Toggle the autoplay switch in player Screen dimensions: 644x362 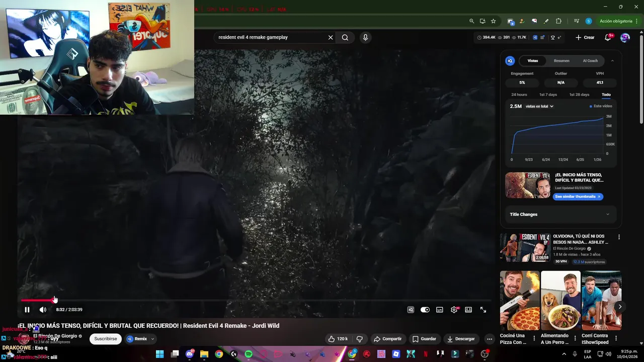425,310
